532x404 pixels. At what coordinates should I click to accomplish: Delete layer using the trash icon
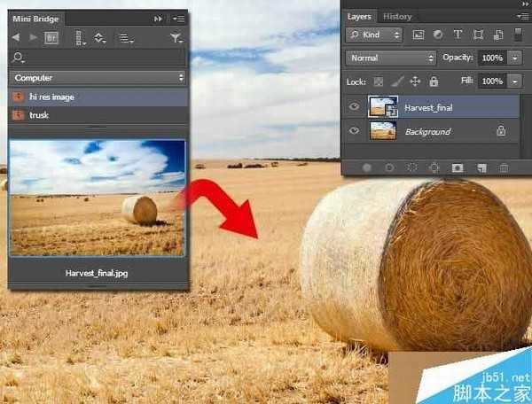pos(504,167)
